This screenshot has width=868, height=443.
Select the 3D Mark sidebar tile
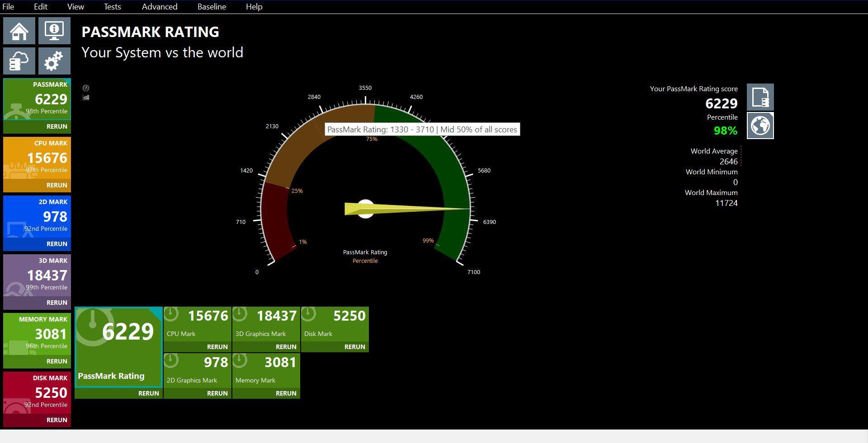point(37,275)
